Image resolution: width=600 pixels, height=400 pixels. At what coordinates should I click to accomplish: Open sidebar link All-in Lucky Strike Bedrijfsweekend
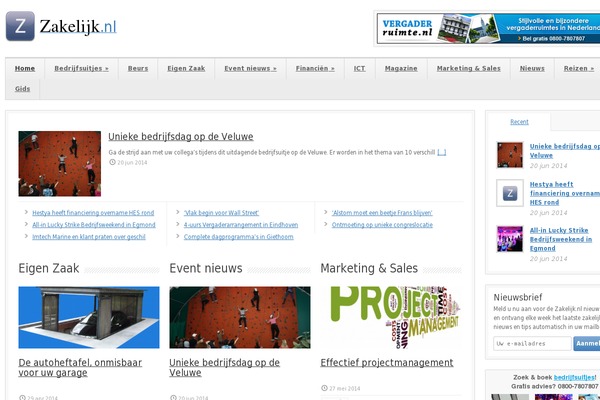coord(561,239)
